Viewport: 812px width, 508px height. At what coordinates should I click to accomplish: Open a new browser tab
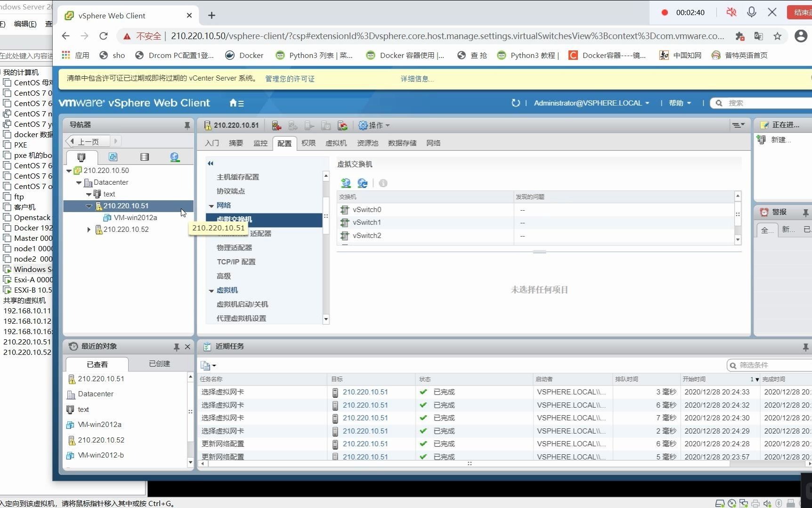pos(211,16)
